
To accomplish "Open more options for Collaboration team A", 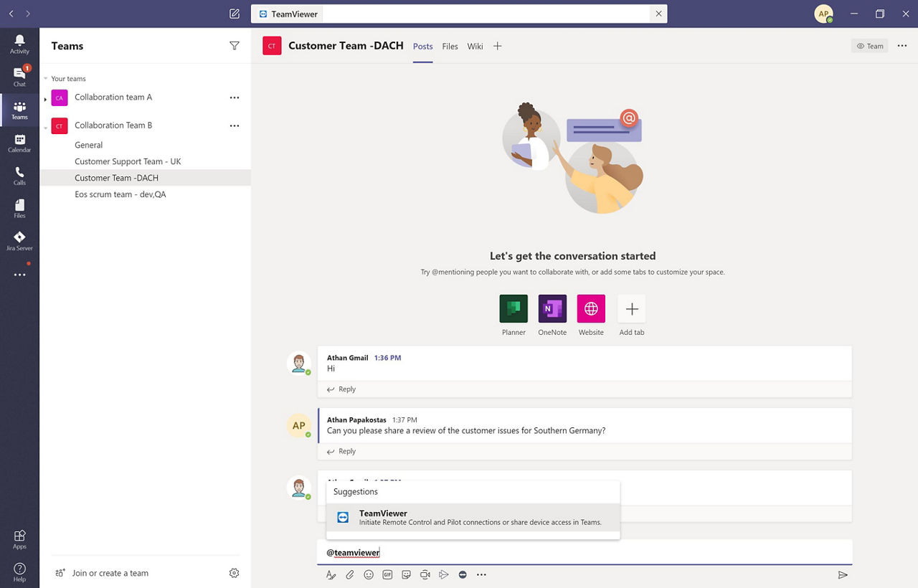I will (234, 98).
